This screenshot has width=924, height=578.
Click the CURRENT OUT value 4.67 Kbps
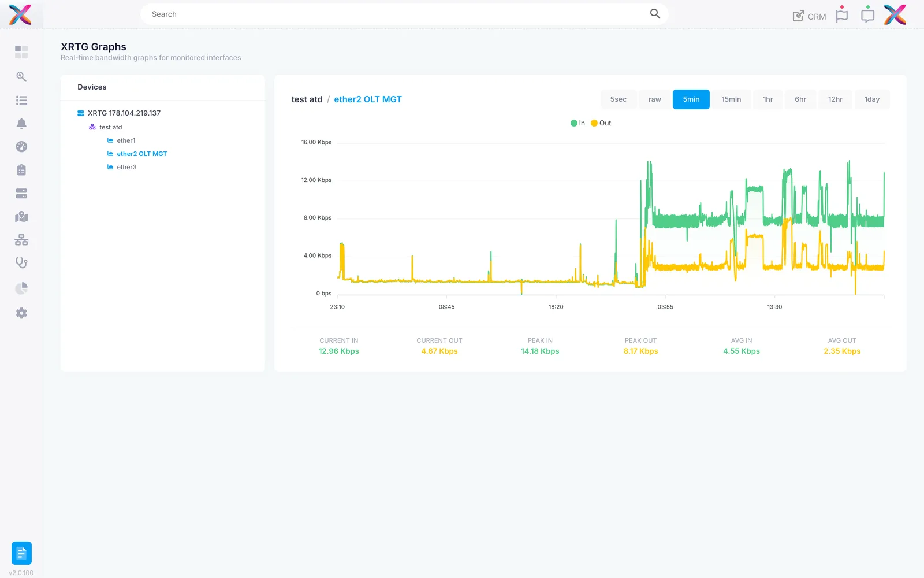pyautogui.click(x=439, y=351)
